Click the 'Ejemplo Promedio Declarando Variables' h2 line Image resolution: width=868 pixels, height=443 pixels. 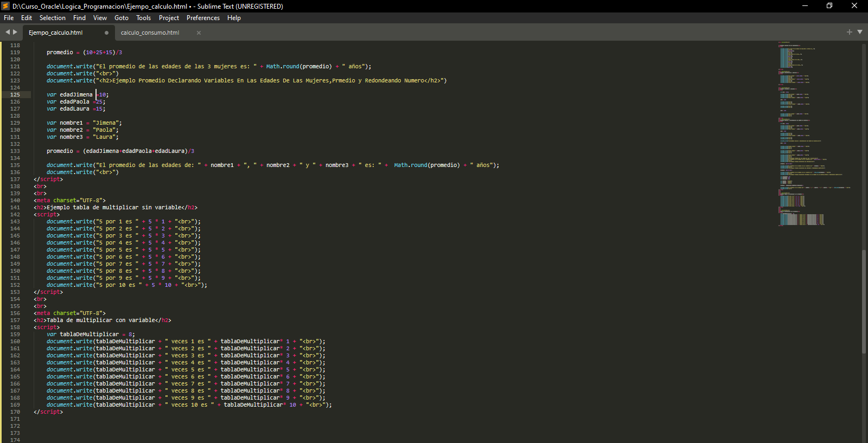[247, 80]
